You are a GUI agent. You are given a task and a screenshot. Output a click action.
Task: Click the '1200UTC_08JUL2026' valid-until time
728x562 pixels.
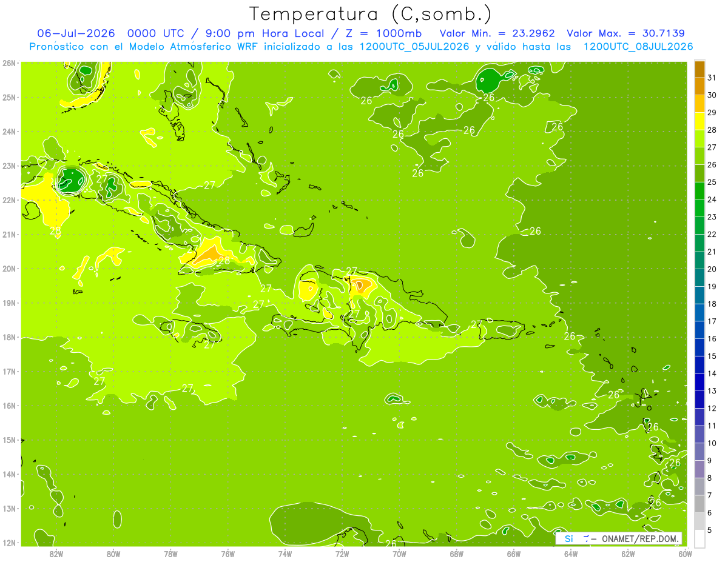pos(638,47)
